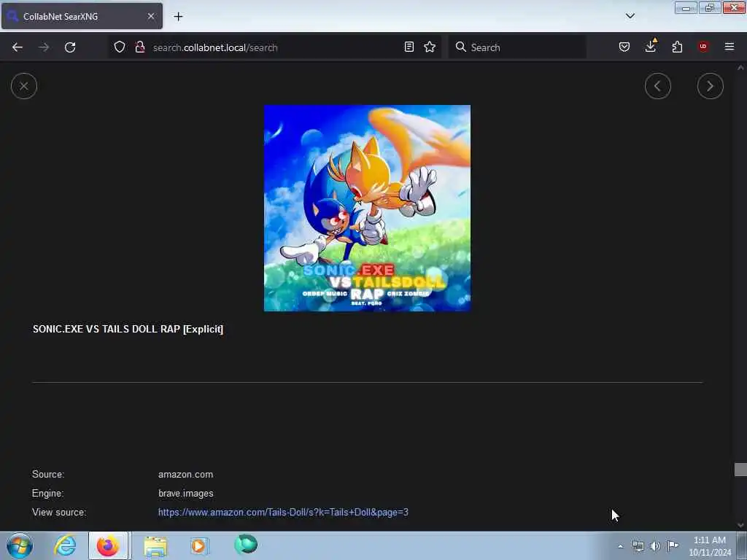Open the Windows Start menu
The height and width of the screenshot is (560, 747).
(20, 545)
